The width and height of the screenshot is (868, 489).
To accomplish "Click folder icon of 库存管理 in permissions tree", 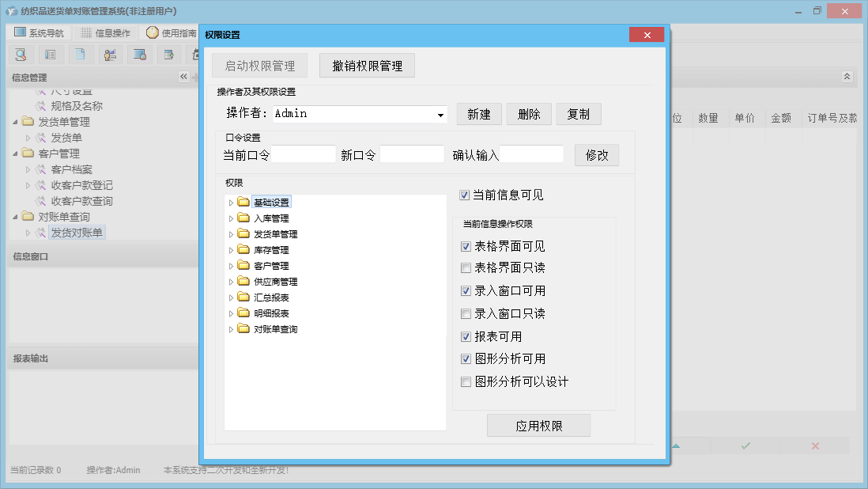I will 243,249.
